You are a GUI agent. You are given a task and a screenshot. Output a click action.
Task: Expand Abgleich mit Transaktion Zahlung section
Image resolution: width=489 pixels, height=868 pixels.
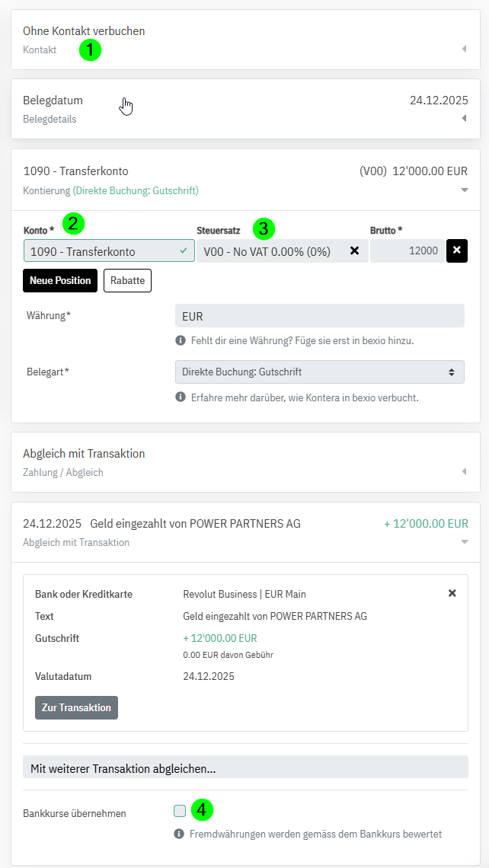464,471
